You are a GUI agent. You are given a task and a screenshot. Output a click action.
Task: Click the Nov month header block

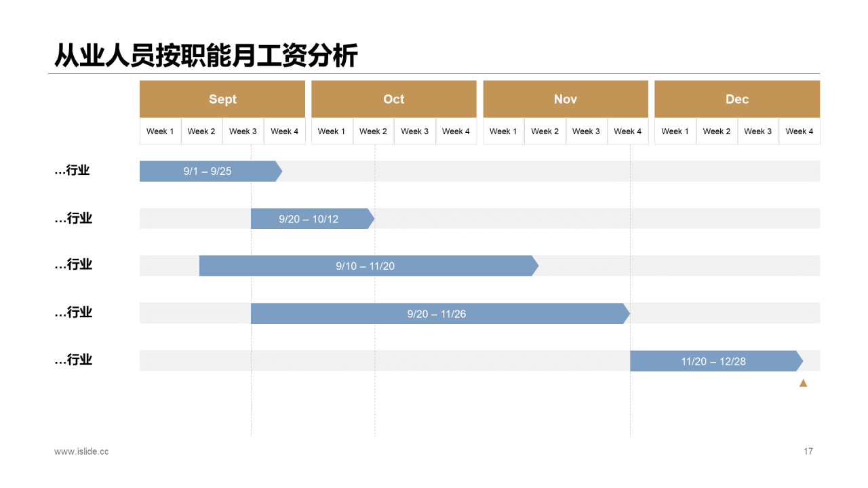[565, 99]
